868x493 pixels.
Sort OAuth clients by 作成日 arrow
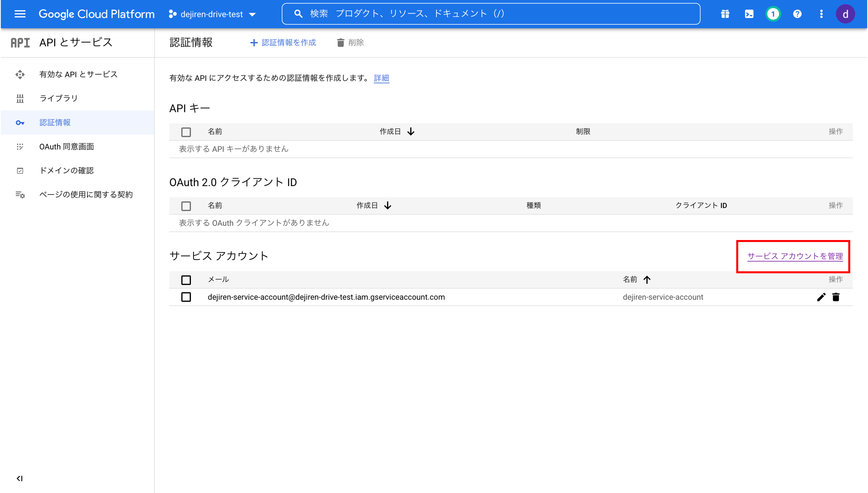click(388, 206)
